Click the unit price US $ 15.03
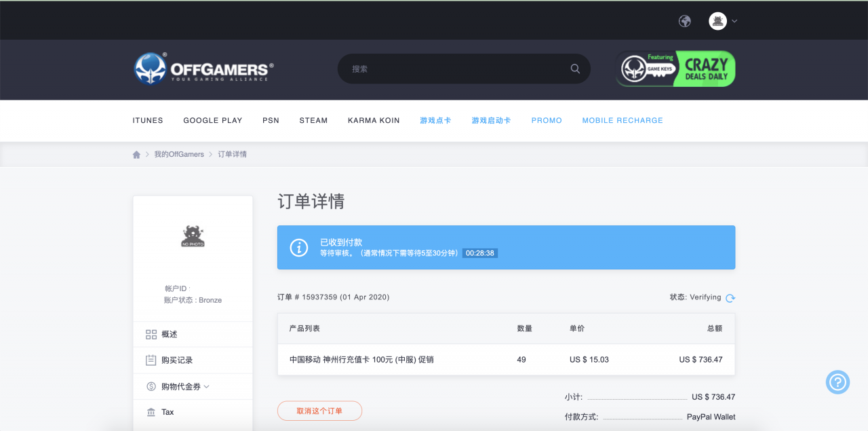The image size is (868, 431). (589, 360)
